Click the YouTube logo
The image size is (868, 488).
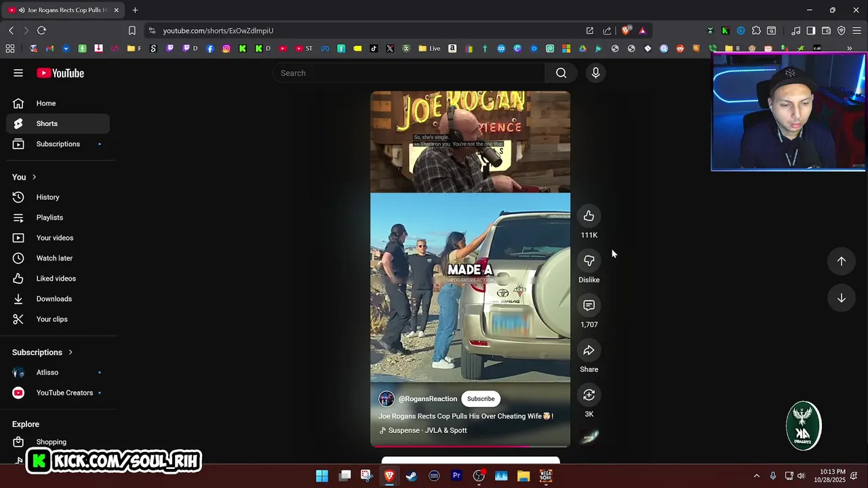pyautogui.click(x=60, y=73)
